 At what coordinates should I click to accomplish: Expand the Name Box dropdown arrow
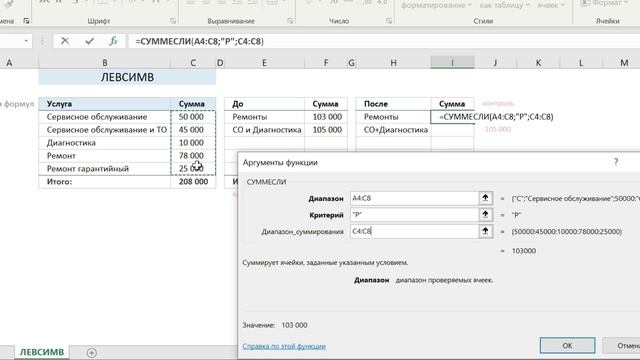(x=26, y=41)
